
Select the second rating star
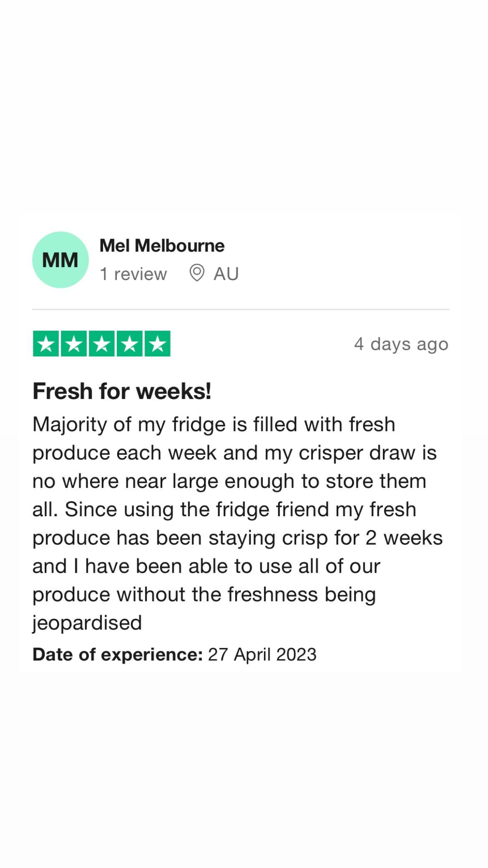point(74,344)
